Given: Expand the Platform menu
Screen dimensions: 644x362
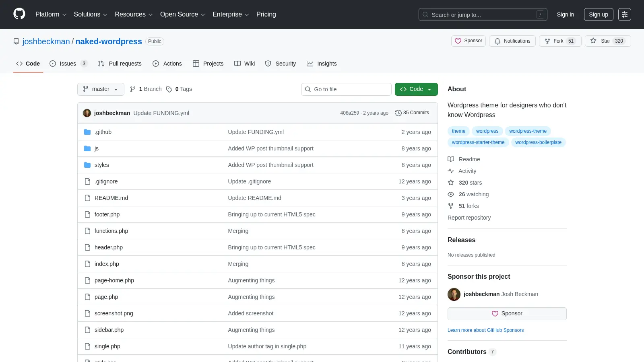Looking at the screenshot, I should [x=51, y=14].
